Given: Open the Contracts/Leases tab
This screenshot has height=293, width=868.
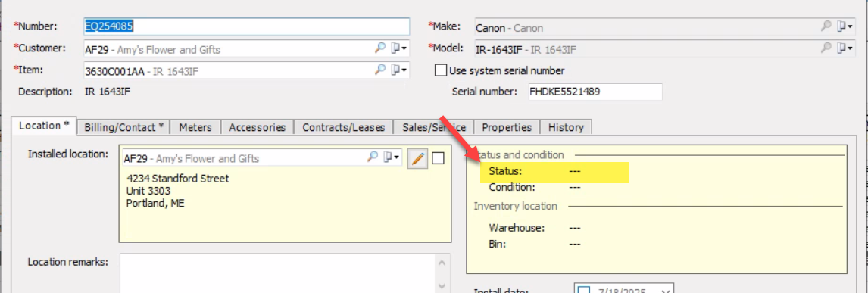Looking at the screenshot, I should tap(343, 127).
